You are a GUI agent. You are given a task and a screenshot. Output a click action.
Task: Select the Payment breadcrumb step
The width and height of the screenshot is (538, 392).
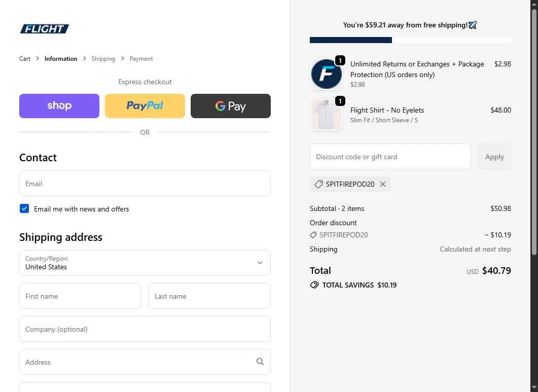tap(141, 59)
